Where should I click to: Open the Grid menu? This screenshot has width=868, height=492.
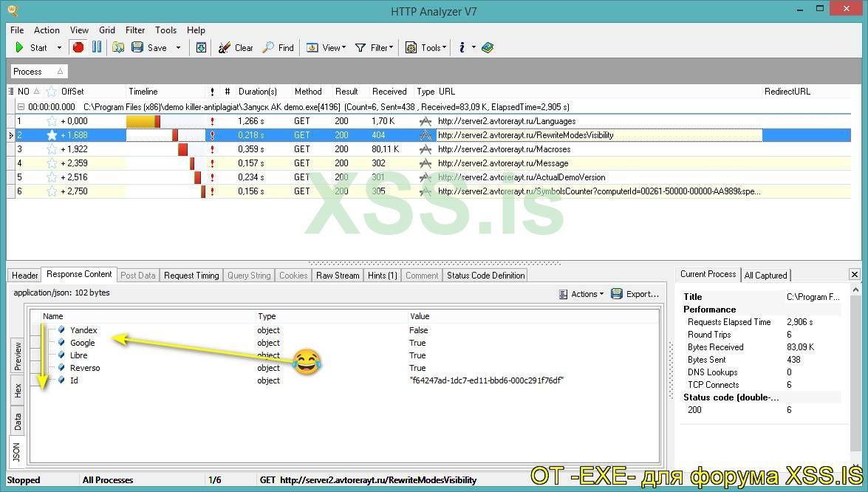[107, 30]
